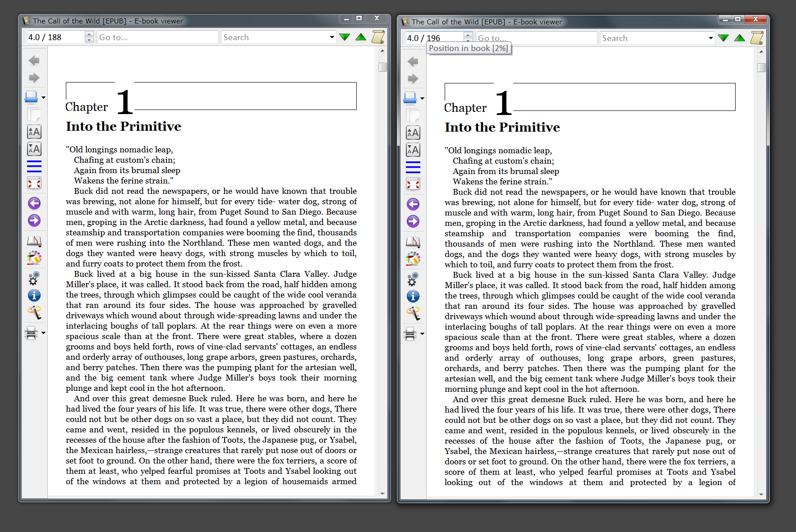Find previous search match in the left viewer
This screenshot has height=532, width=796.
(x=361, y=37)
